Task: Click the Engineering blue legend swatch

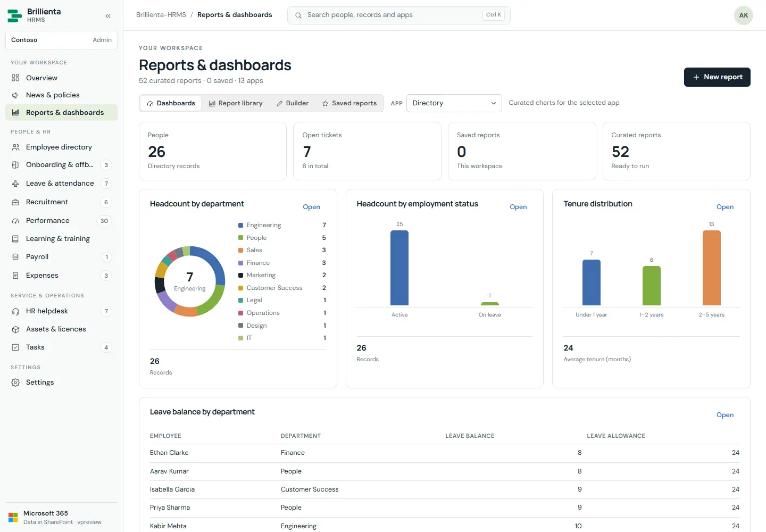Action: click(241, 226)
